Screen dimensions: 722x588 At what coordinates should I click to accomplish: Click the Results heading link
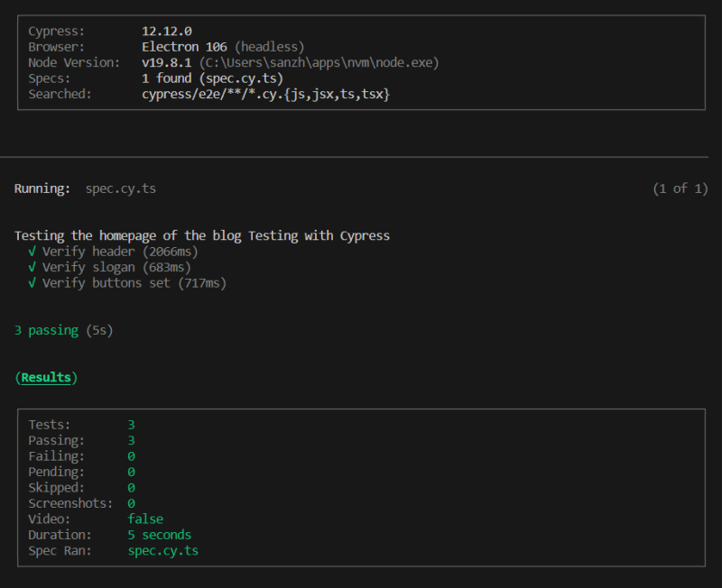pos(46,378)
